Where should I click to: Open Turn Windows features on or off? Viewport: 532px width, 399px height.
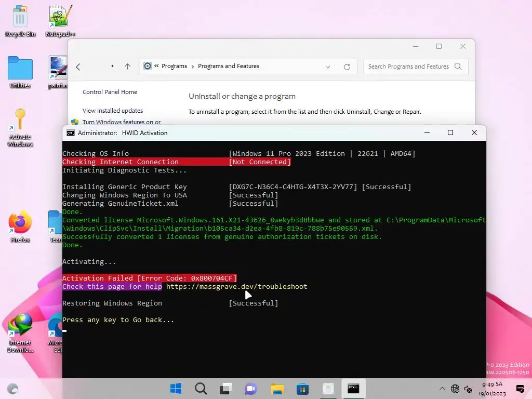pos(122,122)
